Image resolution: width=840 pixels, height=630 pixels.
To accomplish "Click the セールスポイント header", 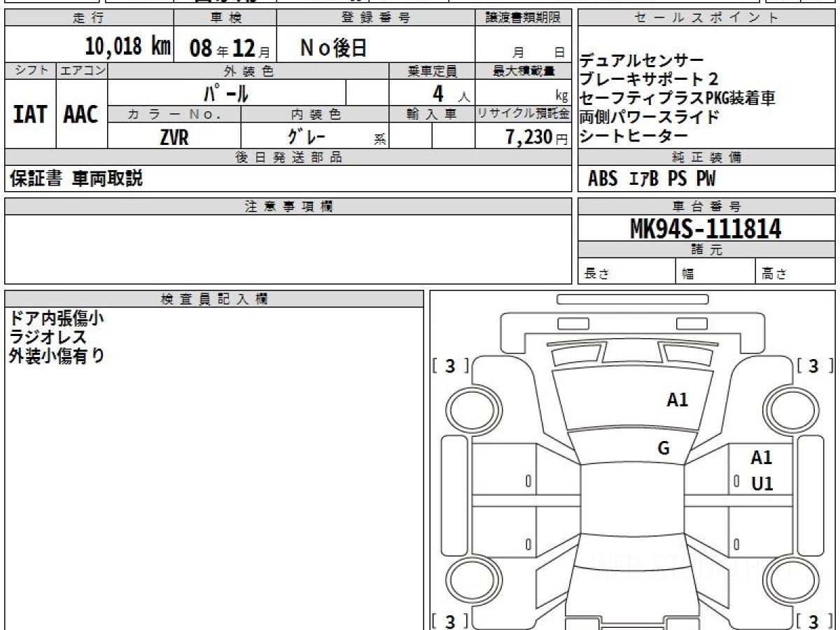I will tap(706, 18).
